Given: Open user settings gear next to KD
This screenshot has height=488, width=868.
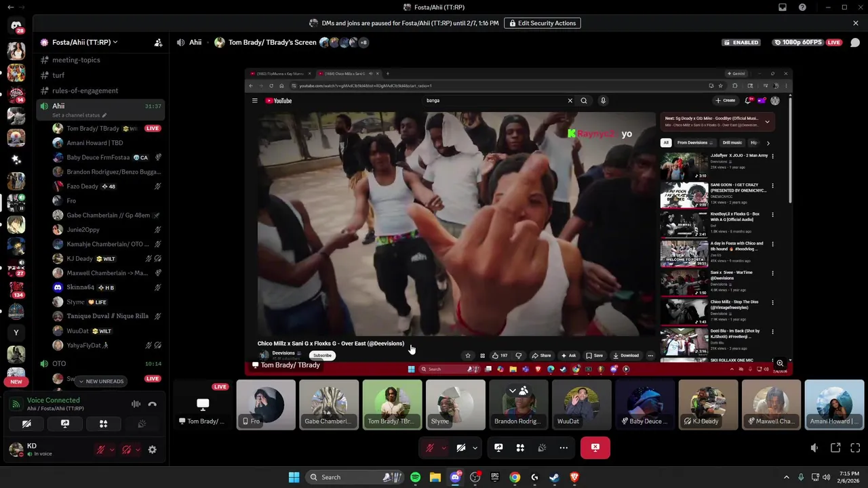Looking at the screenshot, I should pos(152,449).
